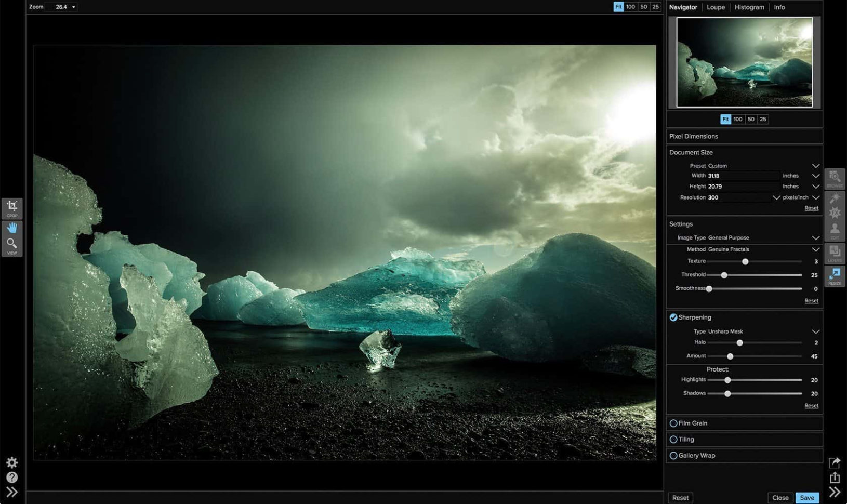Expand the Image Type dropdown
847x504 pixels.
point(815,238)
